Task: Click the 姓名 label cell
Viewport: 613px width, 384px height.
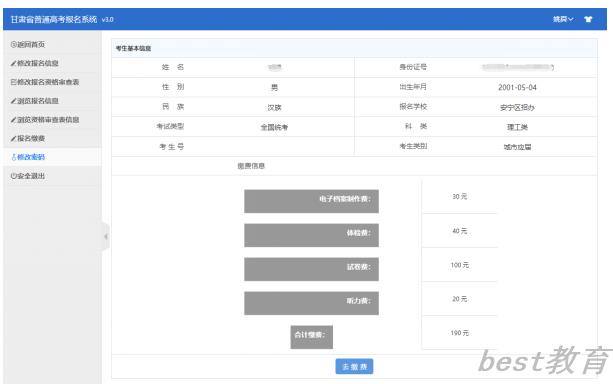Action: 172,67
